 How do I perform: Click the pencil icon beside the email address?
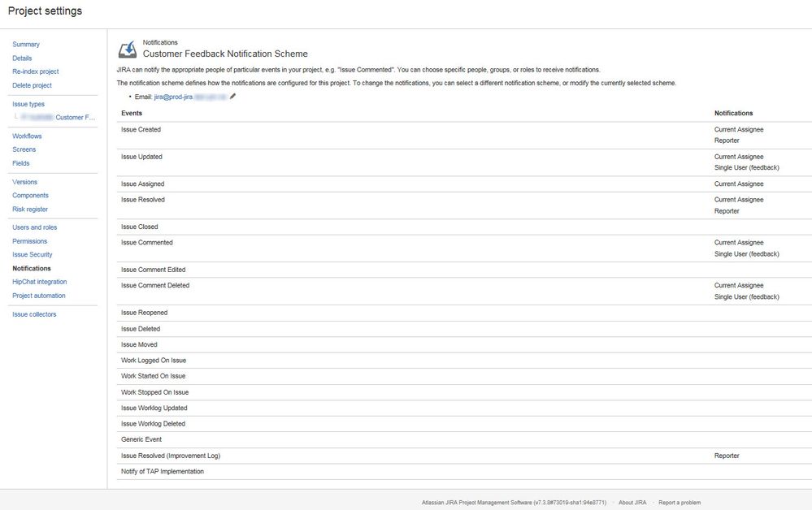coord(233,96)
